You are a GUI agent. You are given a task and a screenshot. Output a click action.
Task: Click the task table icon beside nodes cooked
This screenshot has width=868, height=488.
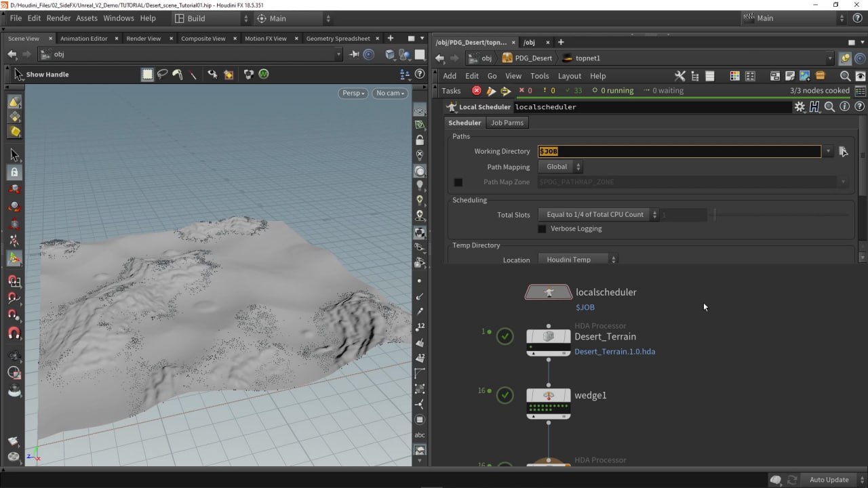[861, 91]
